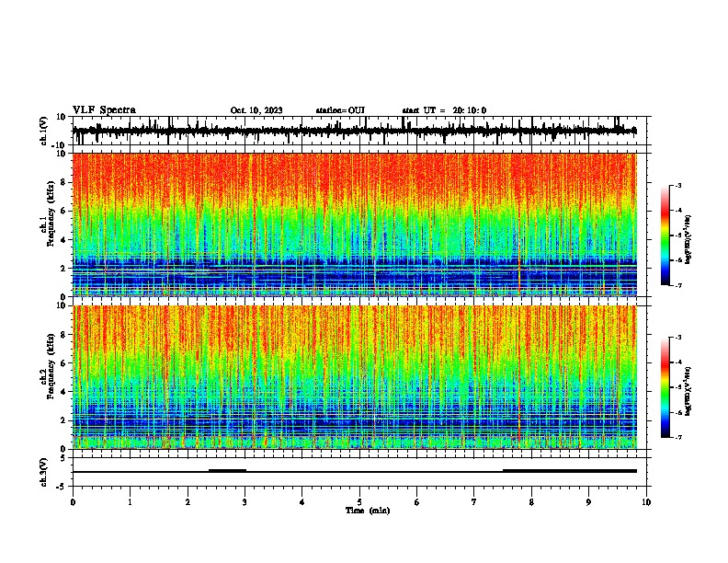Click the ch.1 "Frequency (kHz)" axis label
728x563 pixels.
51,214
